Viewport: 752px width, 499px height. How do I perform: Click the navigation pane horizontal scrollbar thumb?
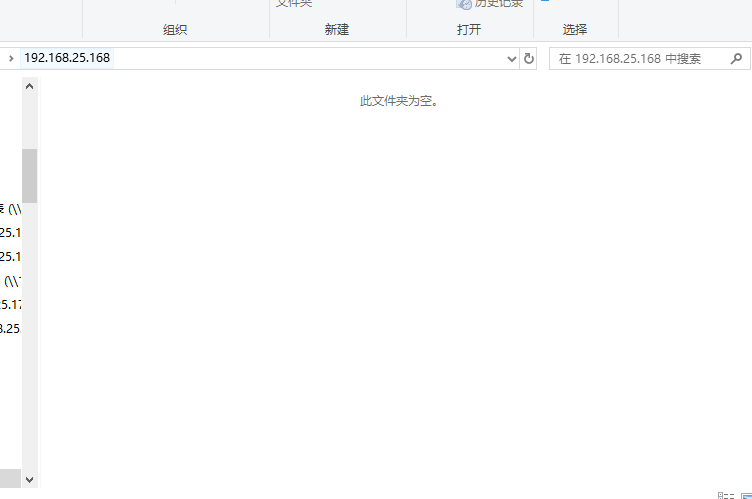tap(10, 478)
